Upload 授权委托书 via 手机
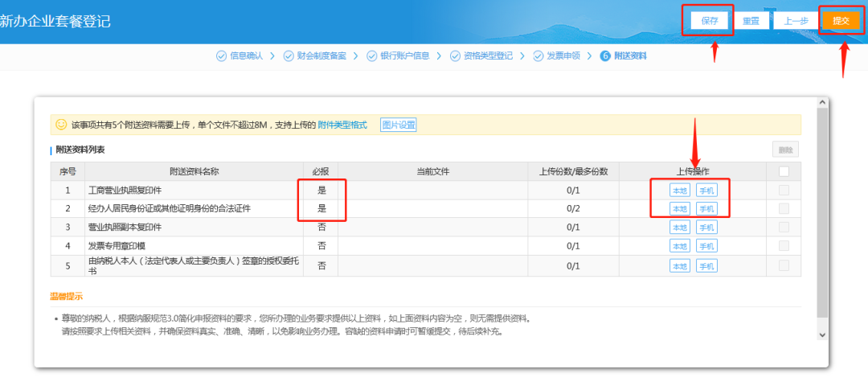868x390 pixels. click(706, 266)
